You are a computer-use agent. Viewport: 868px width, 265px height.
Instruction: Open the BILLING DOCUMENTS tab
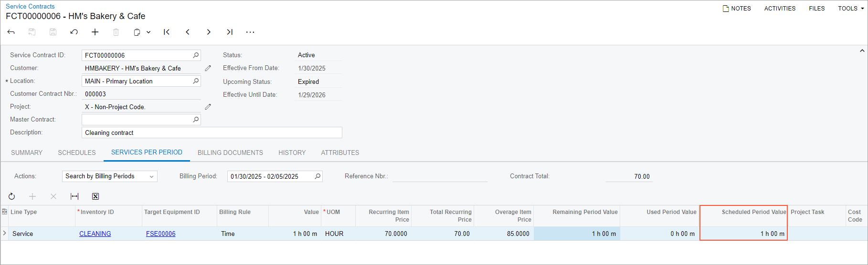coord(230,153)
